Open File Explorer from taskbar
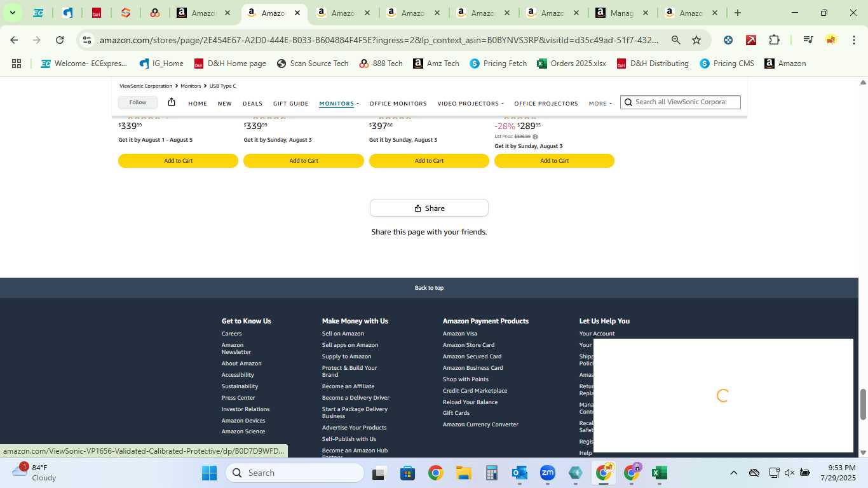The image size is (868, 488). 463,473
